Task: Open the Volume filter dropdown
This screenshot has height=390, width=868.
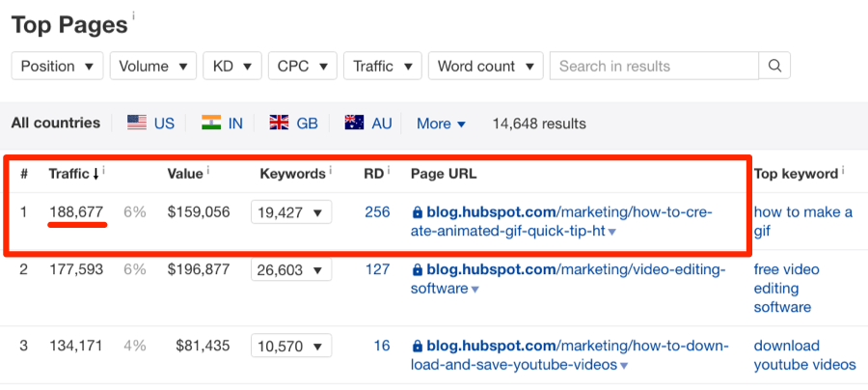Action: [x=153, y=67]
